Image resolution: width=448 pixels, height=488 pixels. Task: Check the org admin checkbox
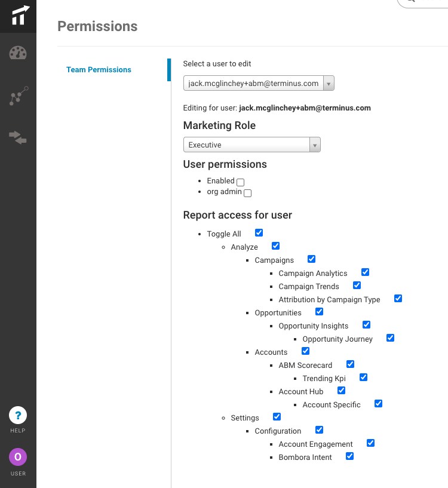[x=247, y=193]
